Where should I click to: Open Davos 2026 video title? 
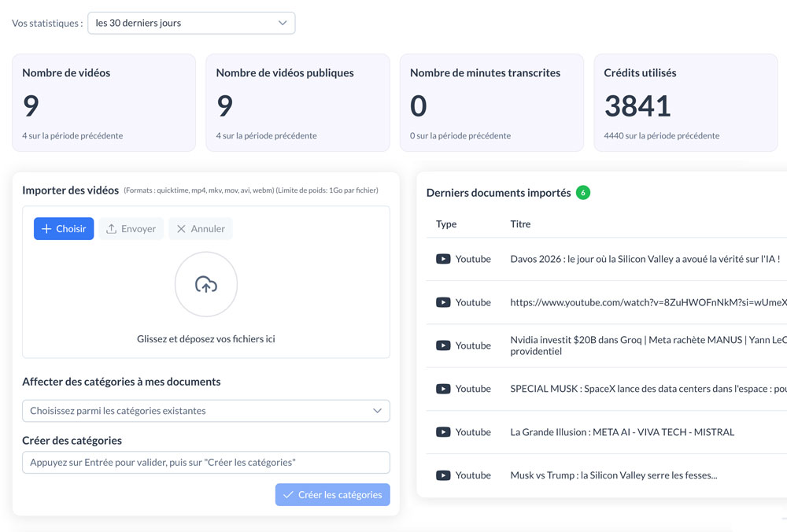(645, 259)
